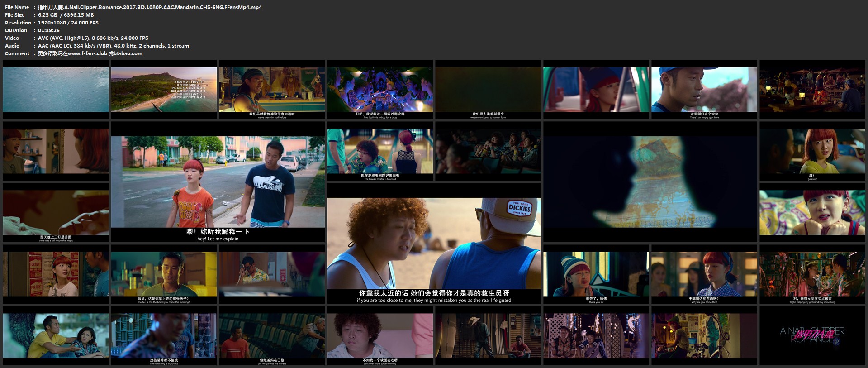The width and height of the screenshot is (868, 368).
Task: Open the dark frame "closest to human form"
Action: (x=488, y=89)
